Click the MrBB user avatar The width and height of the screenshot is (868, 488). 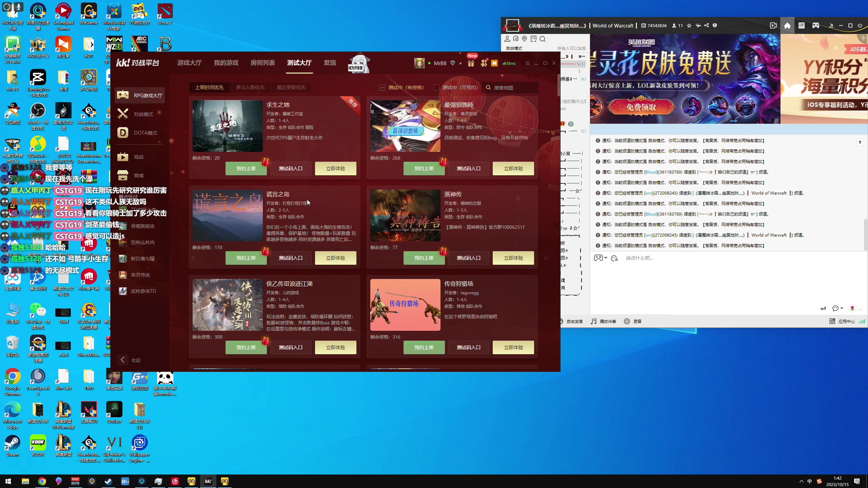tap(419, 63)
